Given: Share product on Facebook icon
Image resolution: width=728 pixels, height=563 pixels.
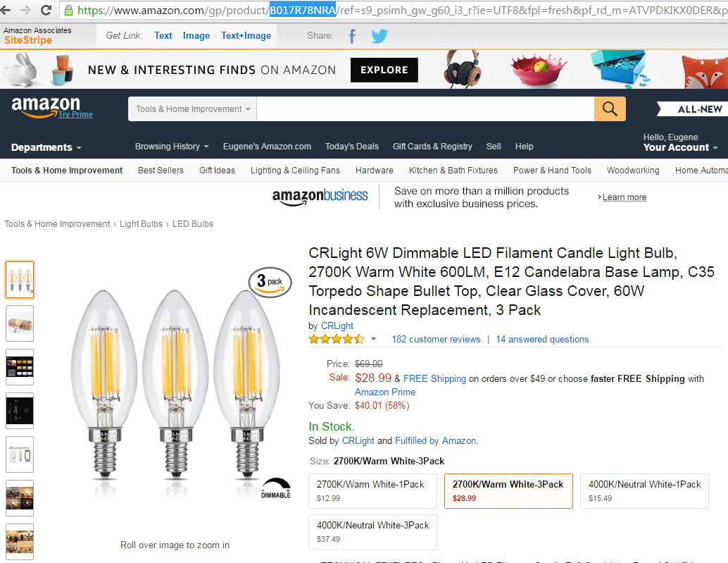Looking at the screenshot, I should point(353,36).
